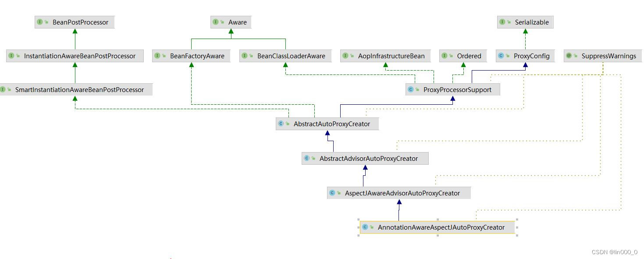Image resolution: width=644 pixels, height=259 pixels.
Task: Click the SuppressWarnings annotation label
Action: click(608, 56)
